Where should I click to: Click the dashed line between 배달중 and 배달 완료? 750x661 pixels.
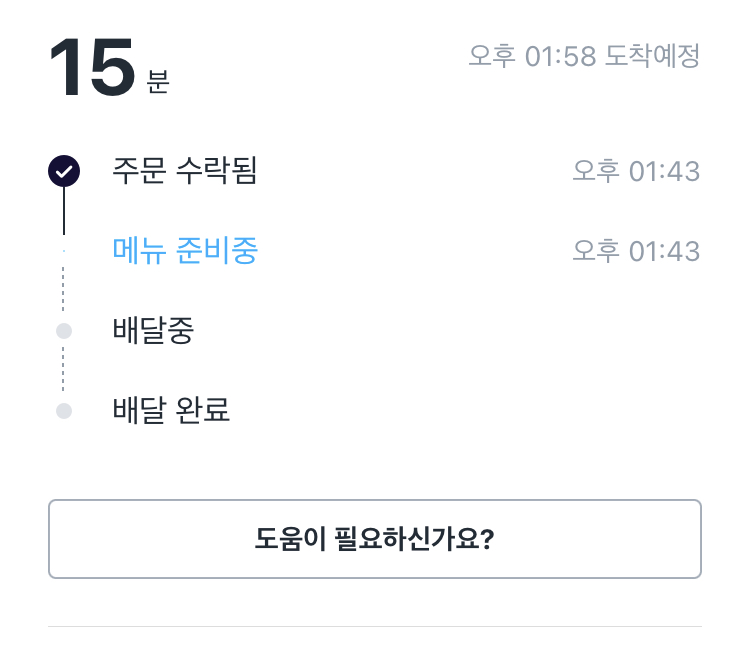[x=63, y=370]
